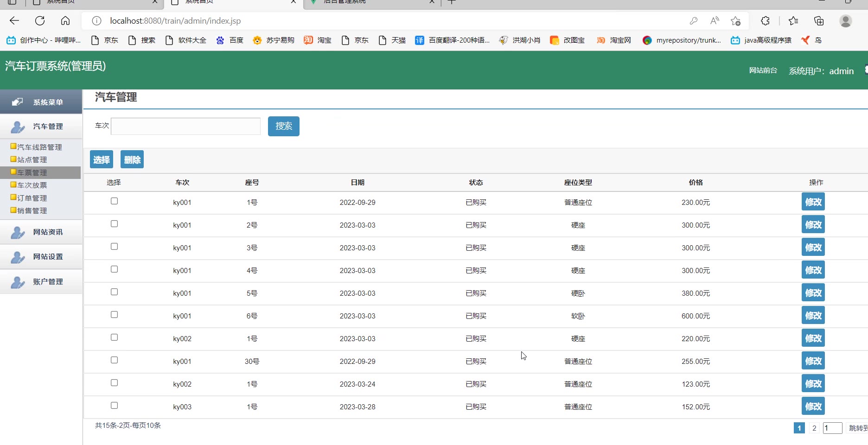868x445 pixels.
Task: Open 站点管理 in the sidebar
Action: point(32,159)
